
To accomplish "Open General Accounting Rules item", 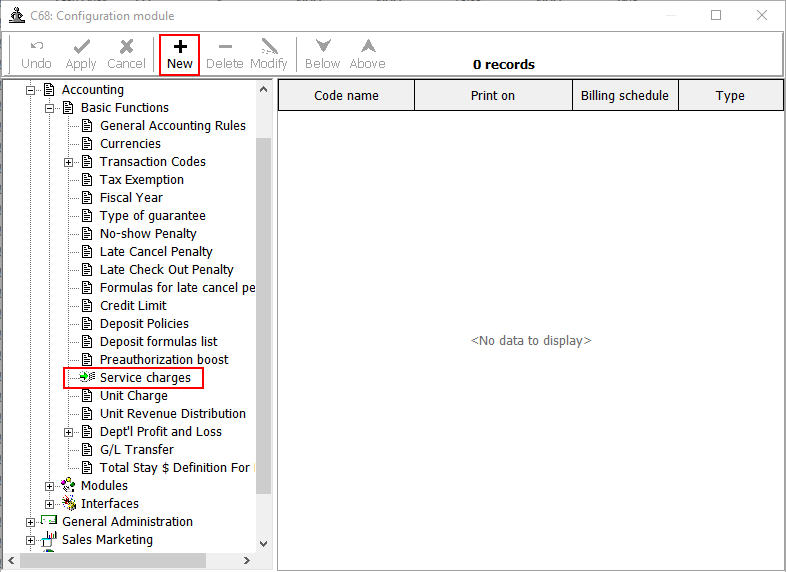I will coord(172,126).
